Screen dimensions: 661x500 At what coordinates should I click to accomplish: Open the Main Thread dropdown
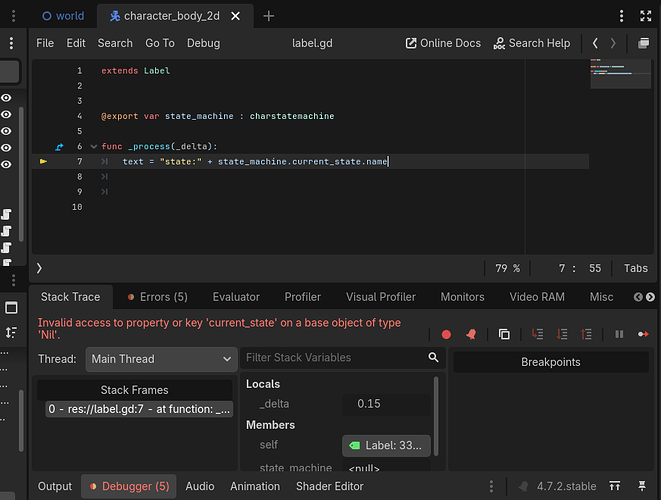[x=161, y=359]
